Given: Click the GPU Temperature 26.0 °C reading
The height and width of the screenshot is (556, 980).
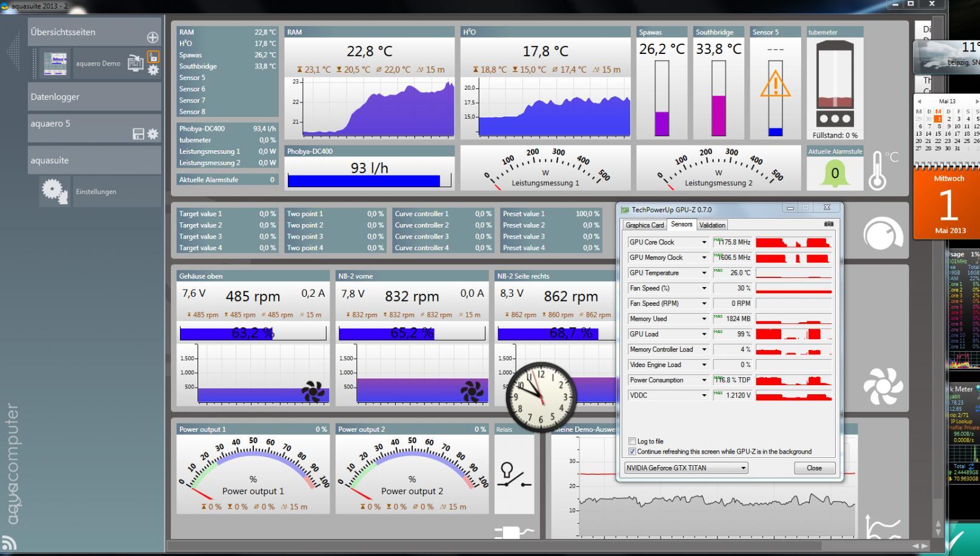Looking at the screenshot, I should 733,273.
